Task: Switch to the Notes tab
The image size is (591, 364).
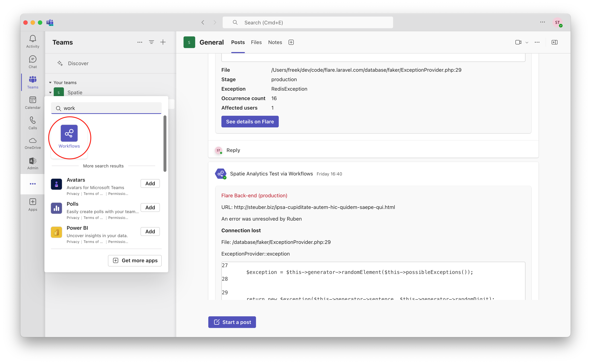Action: pos(275,42)
